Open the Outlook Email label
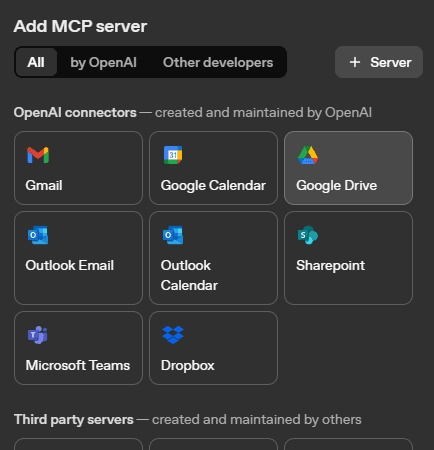 pyautogui.click(x=70, y=265)
